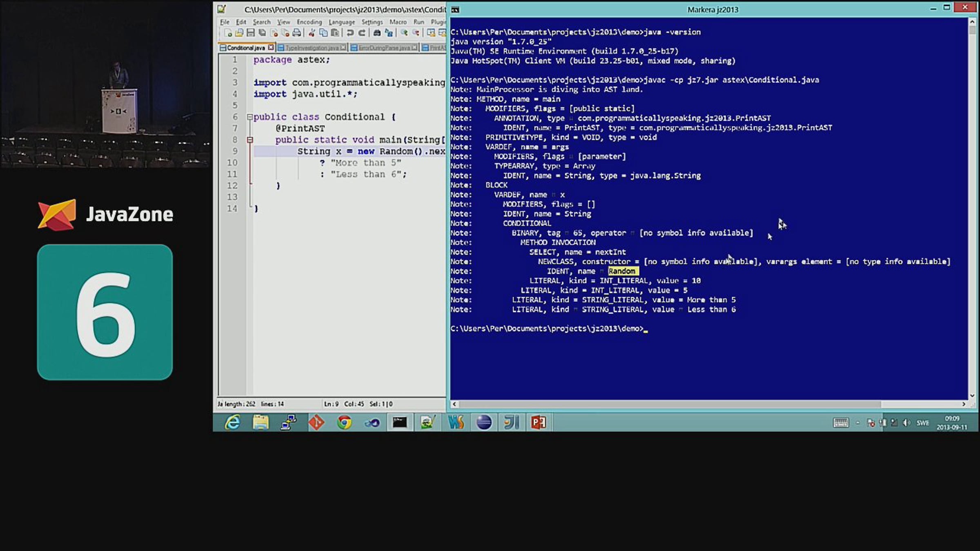Viewport: 980px width, 551px height.
Task: Click the Close document toolbar icon
Action: (274, 33)
